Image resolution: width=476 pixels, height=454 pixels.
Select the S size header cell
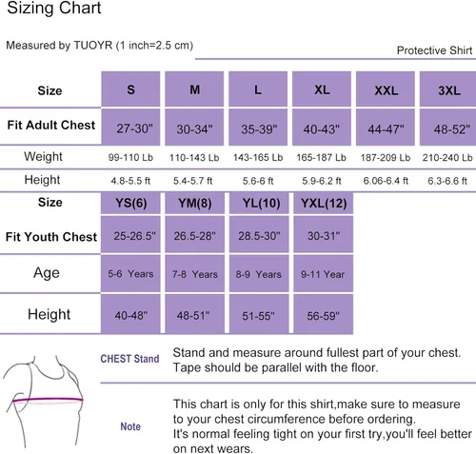[x=130, y=89]
